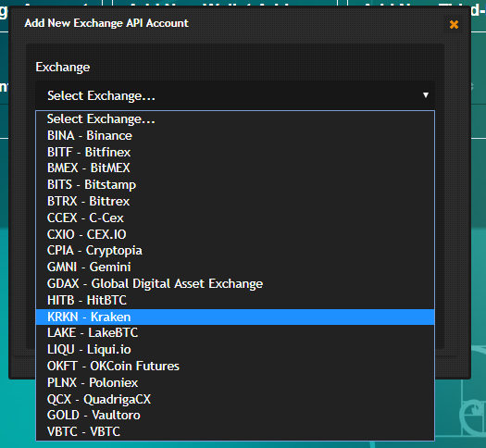Viewport: 486px width, 448px height.
Task: Pick VBTC - VBTC option
Action: [x=235, y=432]
